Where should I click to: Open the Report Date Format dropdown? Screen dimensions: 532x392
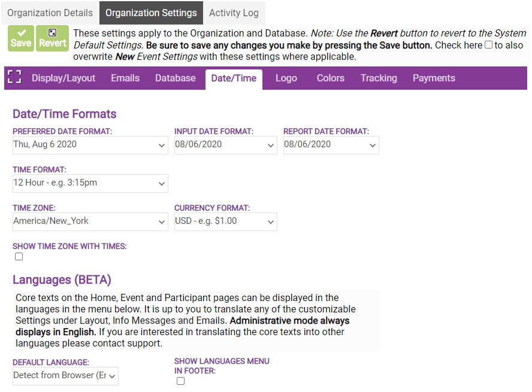click(x=331, y=145)
